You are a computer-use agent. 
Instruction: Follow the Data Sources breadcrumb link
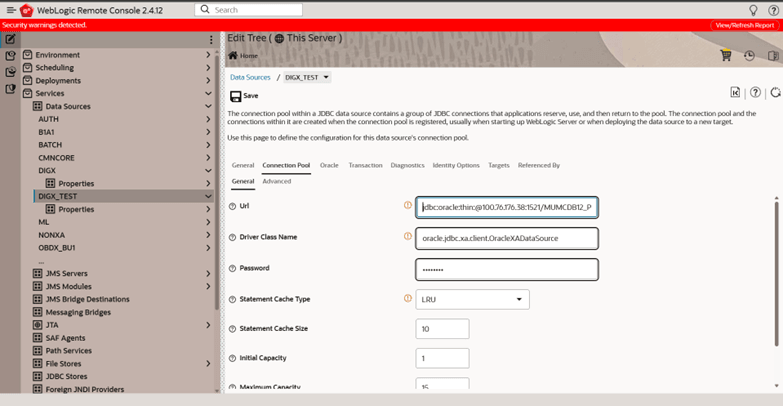click(250, 77)
